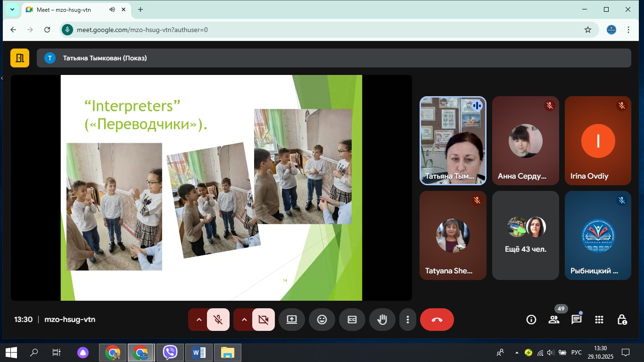Open host controls lock icon
644x362 pixels.
click(622, 320)
